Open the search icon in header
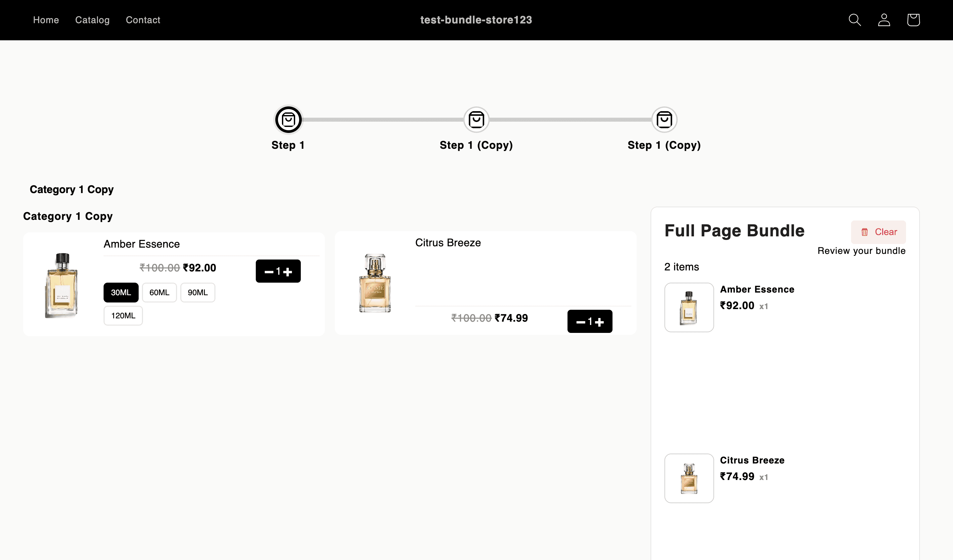 point(855,20)
